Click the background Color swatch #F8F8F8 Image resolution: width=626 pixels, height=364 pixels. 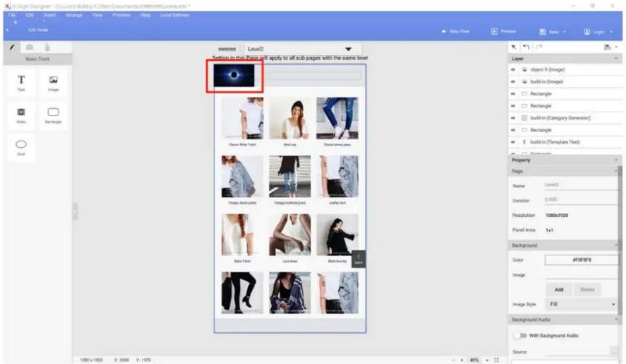tap(581, 260)
